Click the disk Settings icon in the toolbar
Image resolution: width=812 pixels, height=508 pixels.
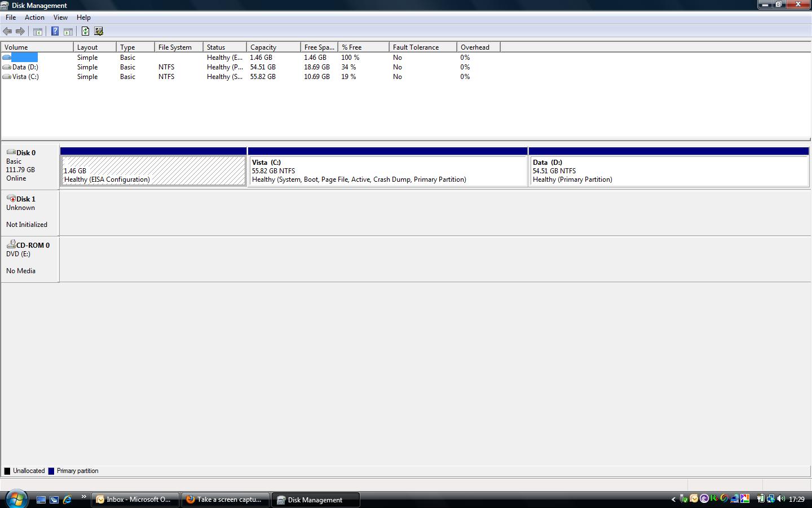tap(99, 32)
